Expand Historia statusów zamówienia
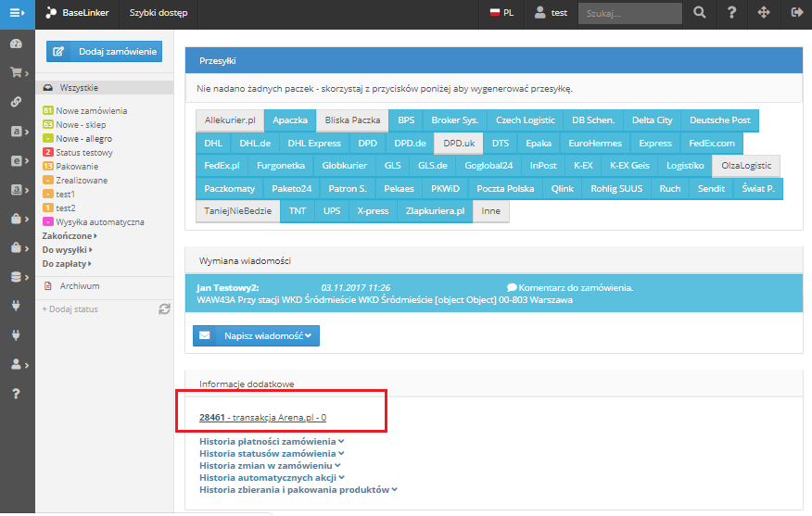Screen dimensions: 812x516 pyautogui.click(x=272, y=453)
